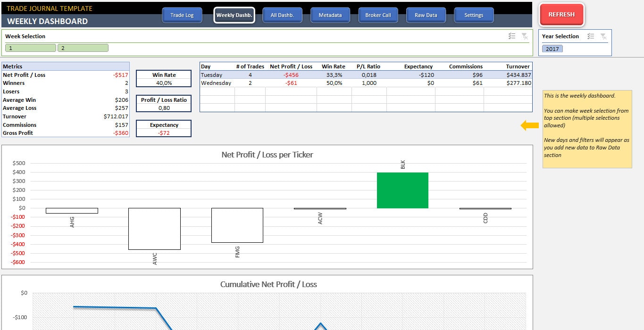The width and height of the screenshot is (644, 330).
Task: Clear the Week Selection slicer filter
Action: [x=526, y=35]
